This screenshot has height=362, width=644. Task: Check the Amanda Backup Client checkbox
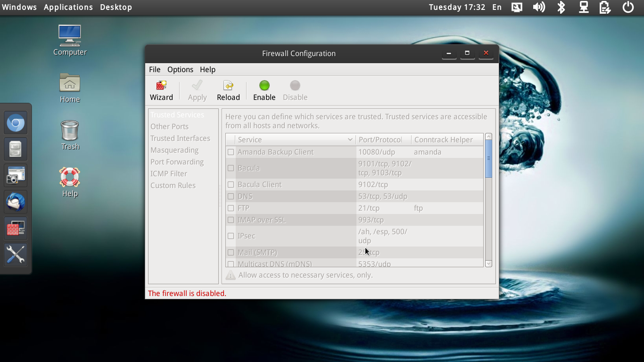(x=231, y=152)
